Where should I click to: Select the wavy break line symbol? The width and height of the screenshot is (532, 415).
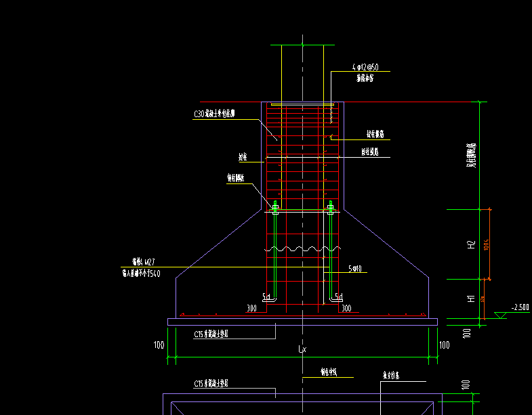coord(303,249)
